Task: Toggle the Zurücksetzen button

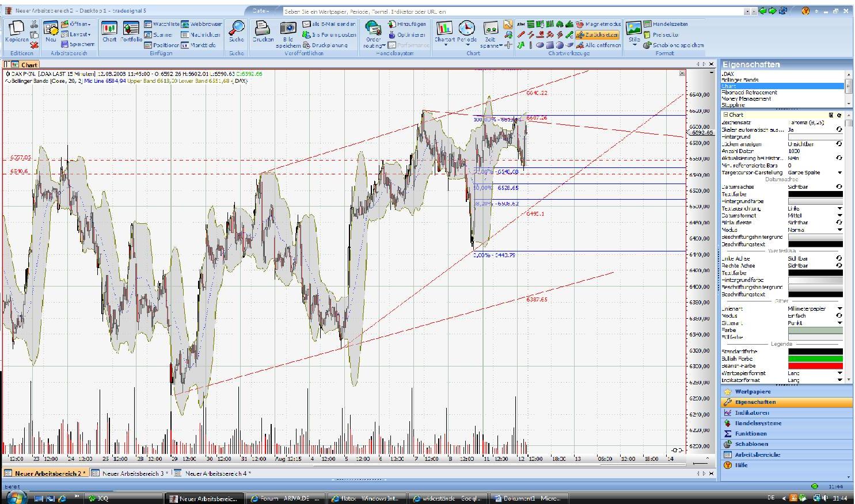Action: (x=598, y=35)
